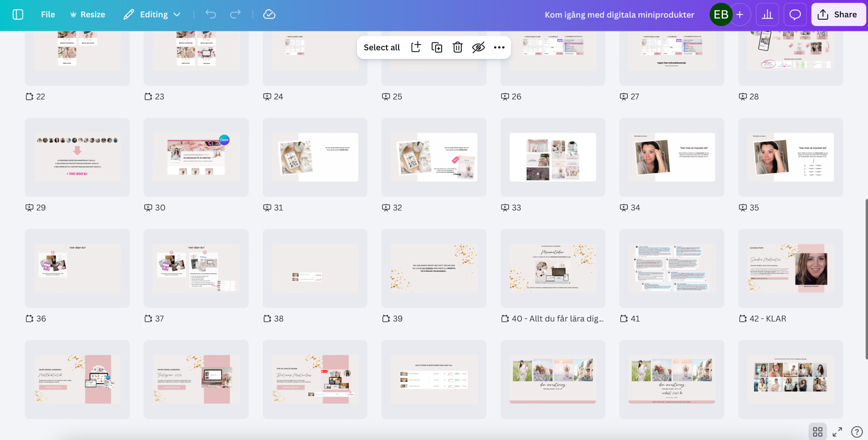Select page 31 thumbnail

pos(315,157)
